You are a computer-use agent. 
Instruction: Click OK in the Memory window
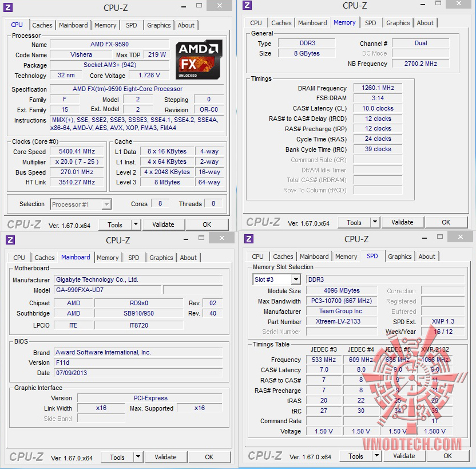click(x=446, y=222)
